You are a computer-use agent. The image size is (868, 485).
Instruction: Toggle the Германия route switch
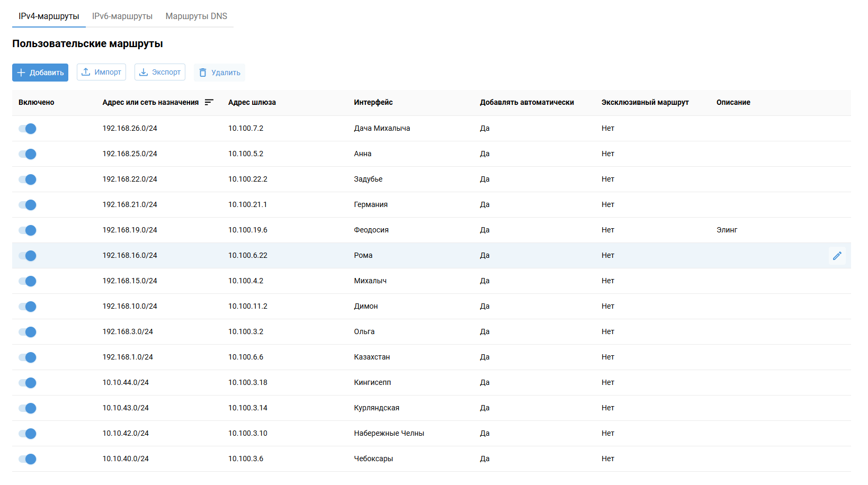(28, 205)
